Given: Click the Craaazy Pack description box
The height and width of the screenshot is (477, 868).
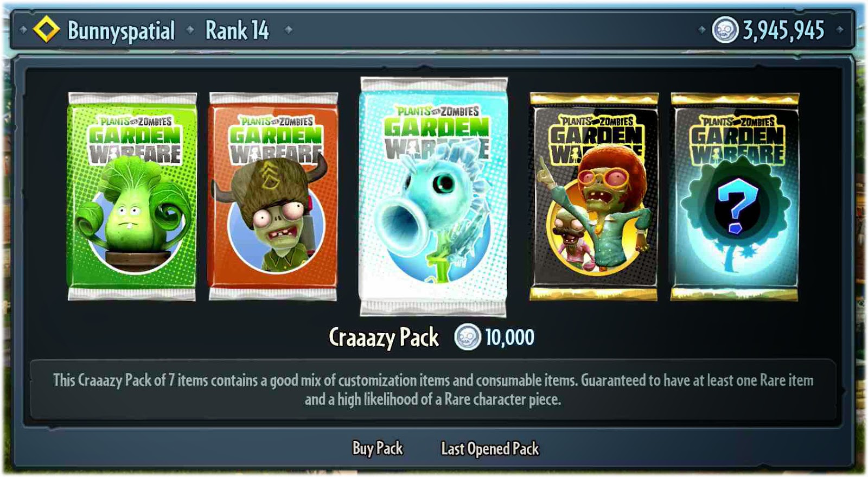Looking at the screenshot, I should 433,390.
